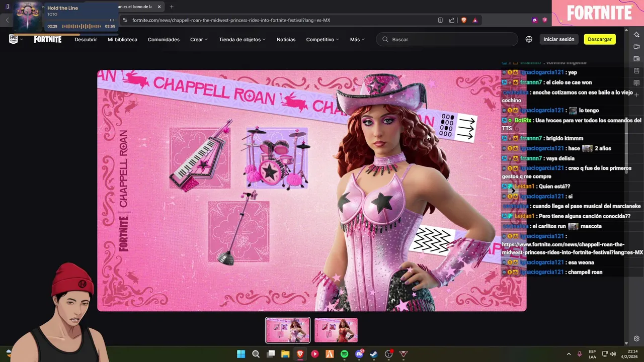Click the Brave Shields lion icon in address bar

464,20
